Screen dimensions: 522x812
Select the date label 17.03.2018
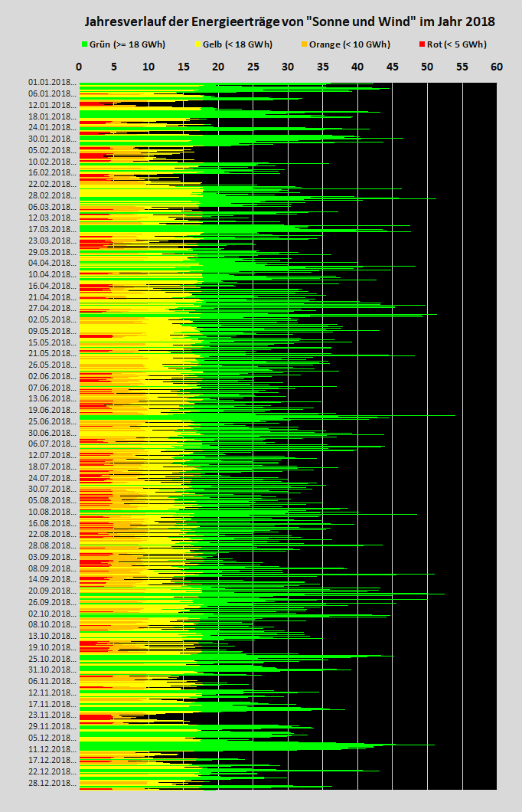[x=52, y=229]
